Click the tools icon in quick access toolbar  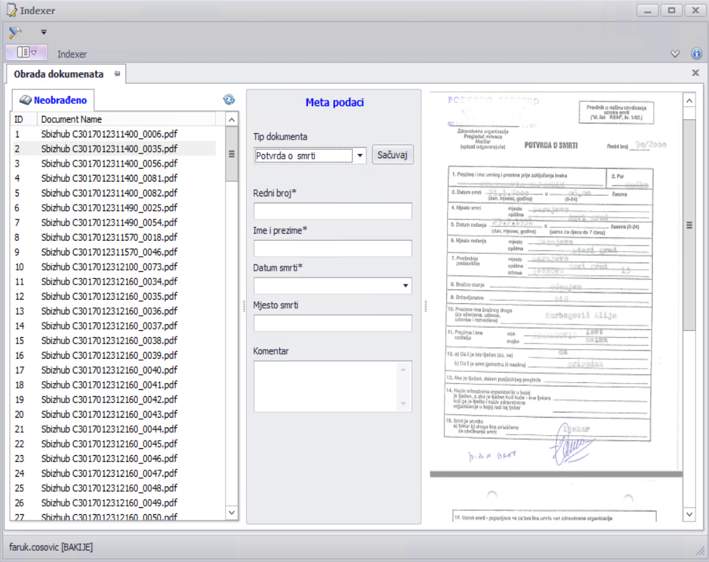[14, 32]
